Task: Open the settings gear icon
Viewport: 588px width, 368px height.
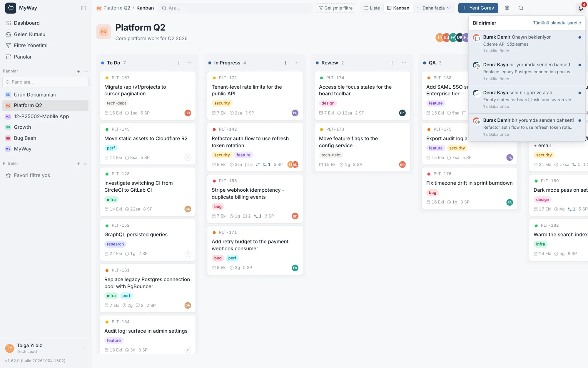Action: point(507,8)
